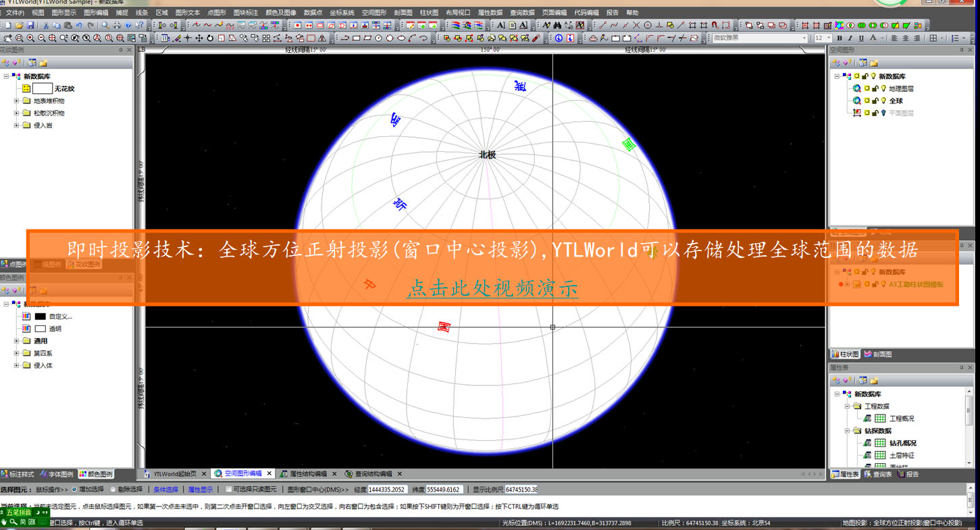This screenshot has height=530, width=980.
Task: Click the Undo arrow icon
Action: (79, 25)
